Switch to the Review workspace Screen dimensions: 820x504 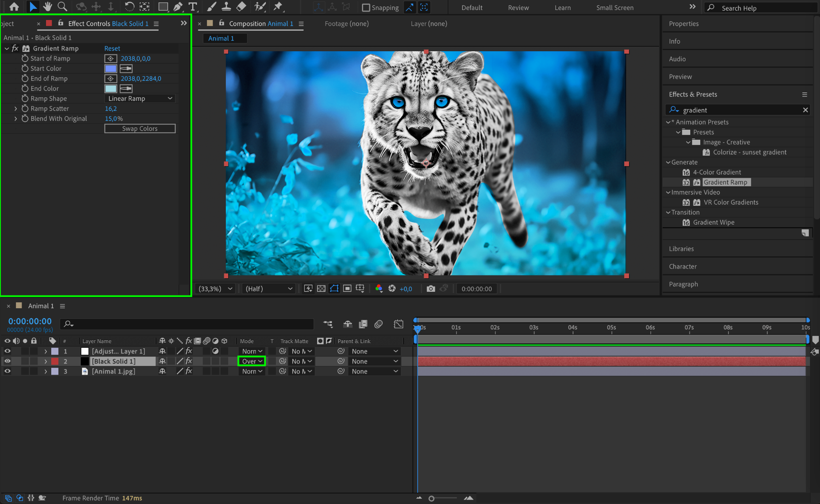[518, 8]
